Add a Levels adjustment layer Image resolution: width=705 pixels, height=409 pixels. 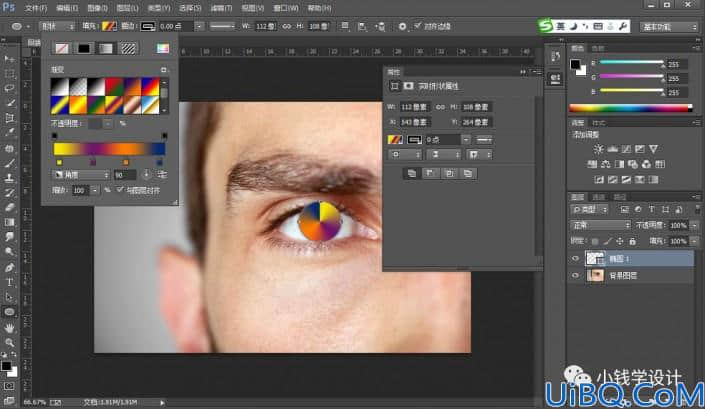(612, 149)
